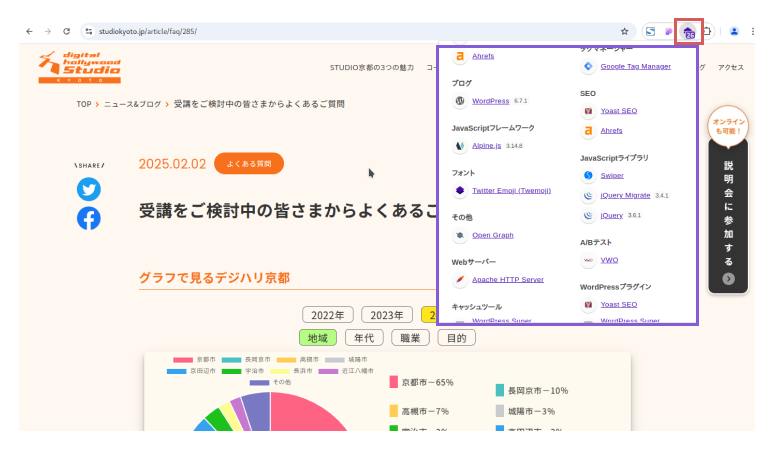Viewport: 773px width, 451px height.
Task: Click the jQuery Migrate icon
Action: 588,196
